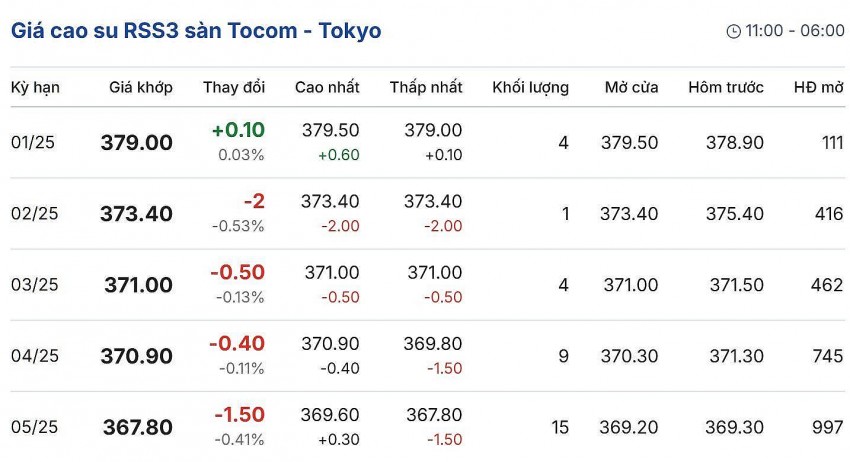Click the red -1.50 change for 05/25

tap(239, 415)
